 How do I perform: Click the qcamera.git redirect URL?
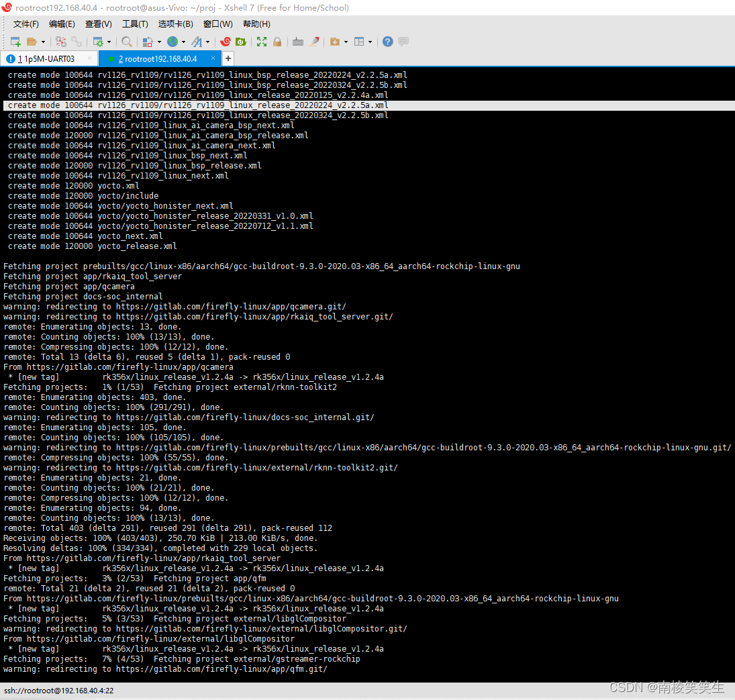pyautogui.click(x=231, y=307)
